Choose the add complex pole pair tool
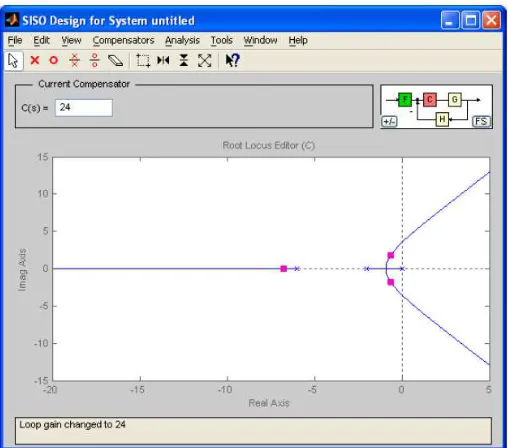This screenshot has height=448, width=508. [x=75, y=60]
